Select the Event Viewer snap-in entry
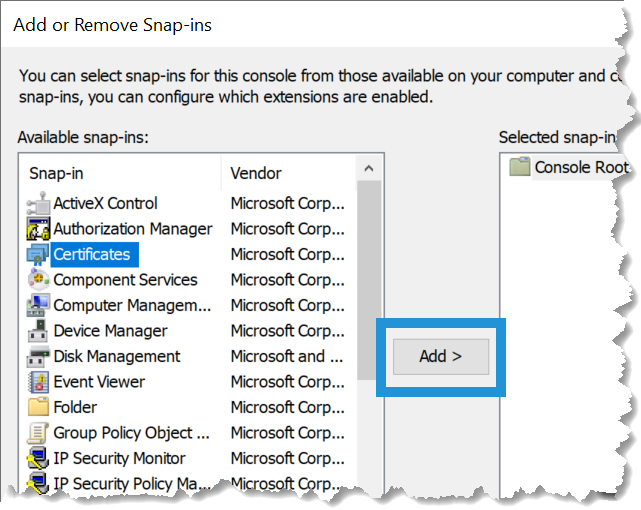 coord(99,382)
